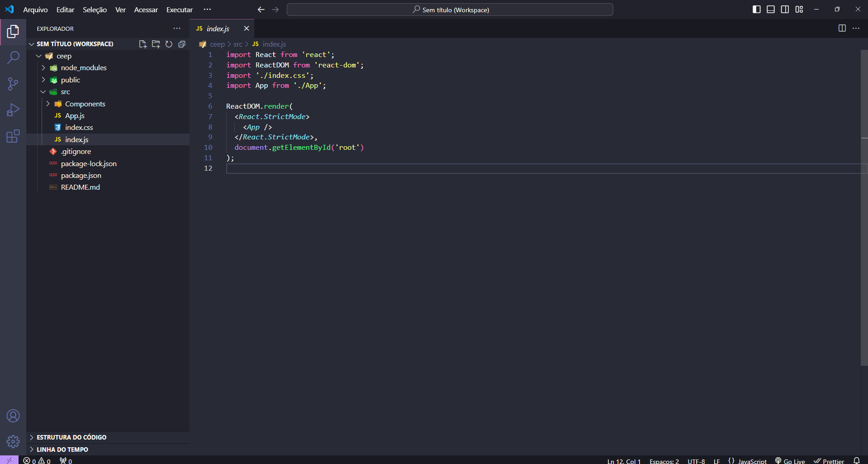Open the Source Control view
The height and width of the screenshot is (464, 868).
click(x=13, y=84)
